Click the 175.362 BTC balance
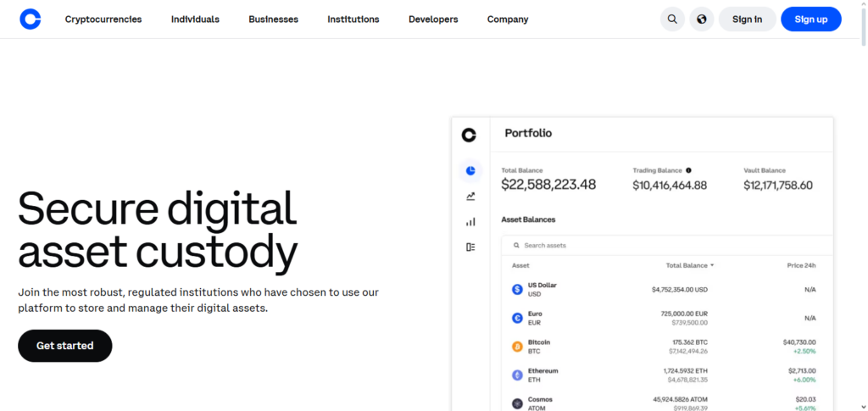This screenshot has width=868, height=411. (690, 342)
